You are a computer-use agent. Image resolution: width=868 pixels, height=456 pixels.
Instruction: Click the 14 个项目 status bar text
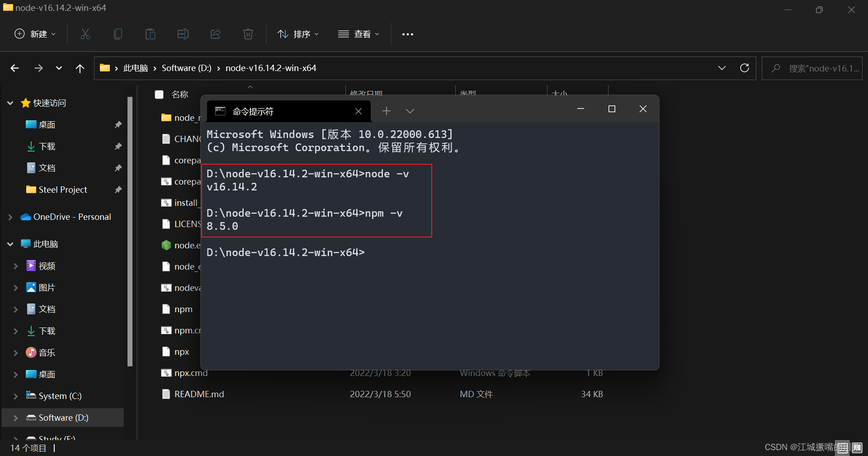(x=28, y=448)
